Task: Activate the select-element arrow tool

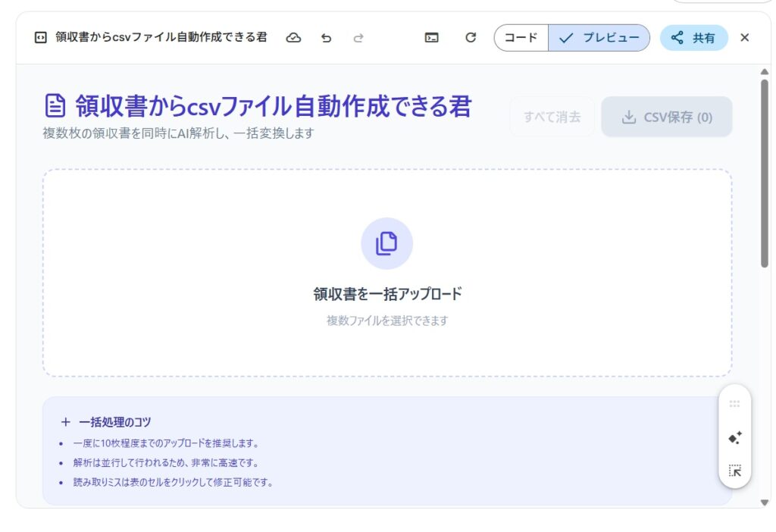Action: [x=734, y=471]
